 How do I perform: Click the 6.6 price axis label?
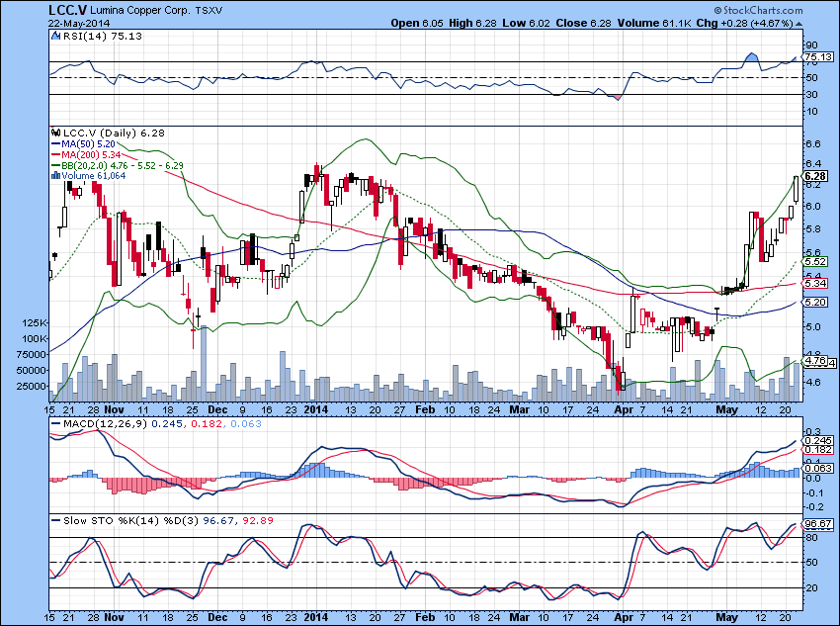(812, 143)
